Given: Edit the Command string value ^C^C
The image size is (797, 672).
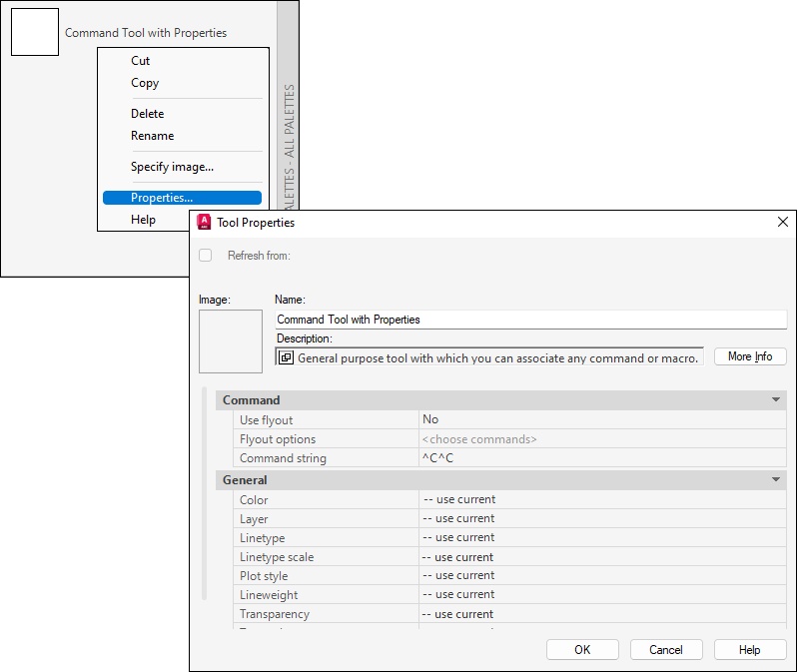Looking at the screenshot, I should (x=602, y=458).
